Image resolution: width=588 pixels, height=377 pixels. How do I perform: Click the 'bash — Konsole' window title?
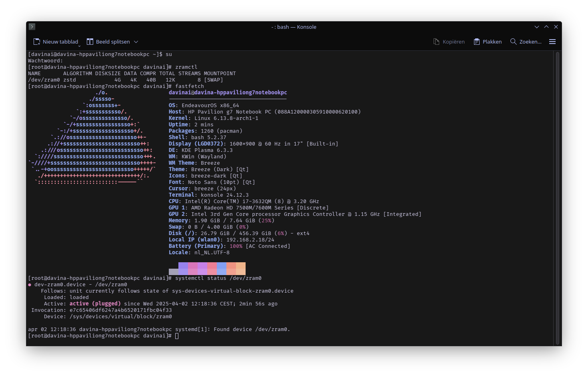click(x=294, y=27)
